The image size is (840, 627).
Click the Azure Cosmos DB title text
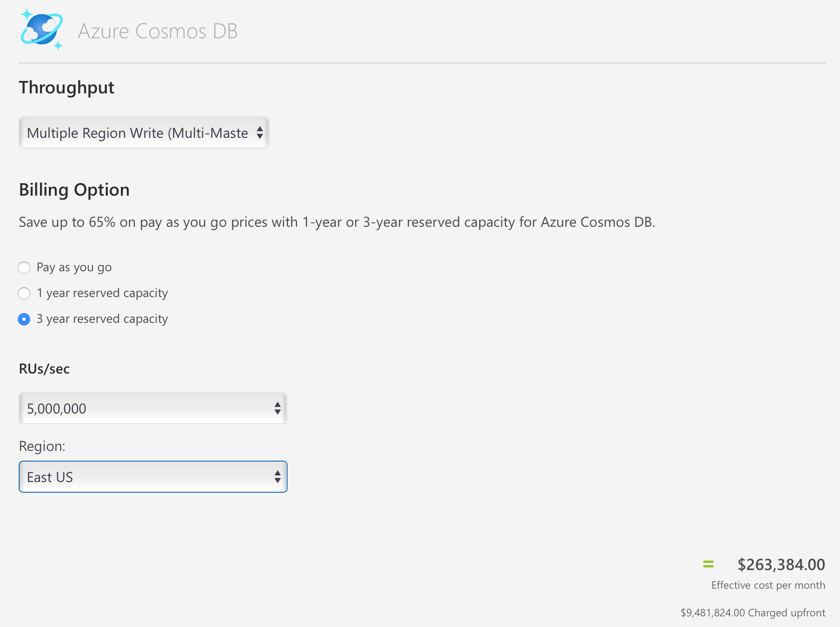tap(158, 31)
